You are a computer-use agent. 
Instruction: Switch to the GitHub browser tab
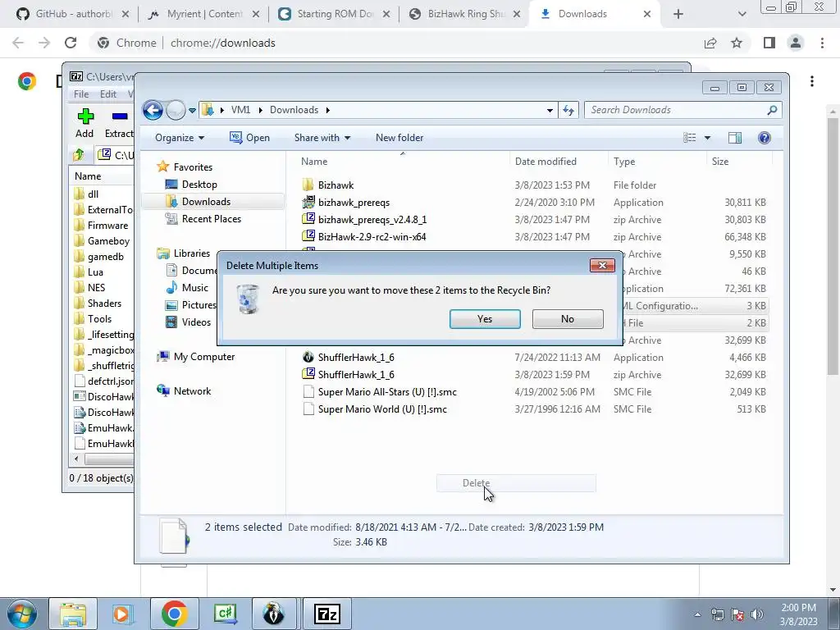pos(72,14)
